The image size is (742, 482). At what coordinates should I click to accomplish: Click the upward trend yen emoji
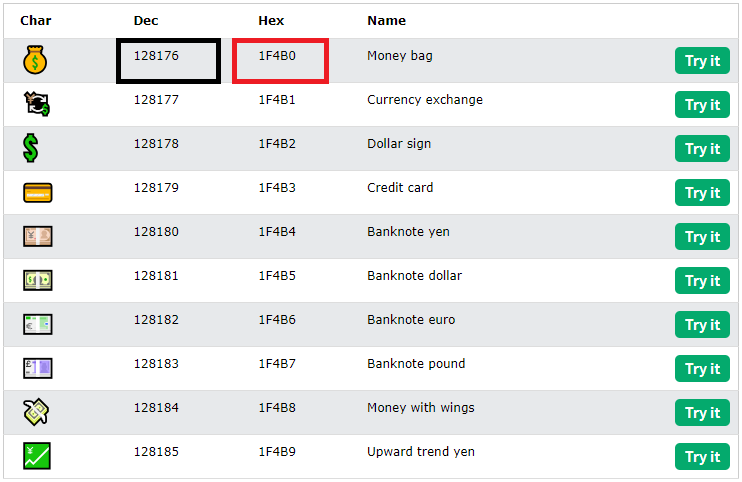point(36,456)
